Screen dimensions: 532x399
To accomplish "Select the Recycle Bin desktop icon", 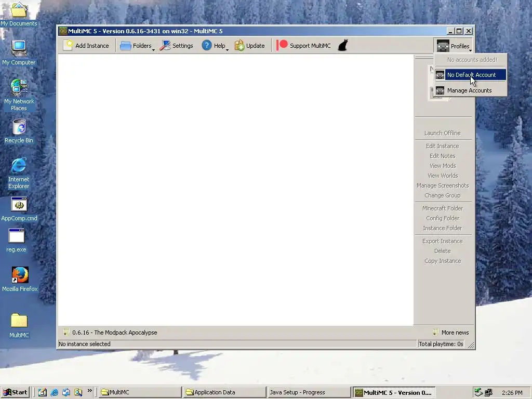I will (19, 131).
